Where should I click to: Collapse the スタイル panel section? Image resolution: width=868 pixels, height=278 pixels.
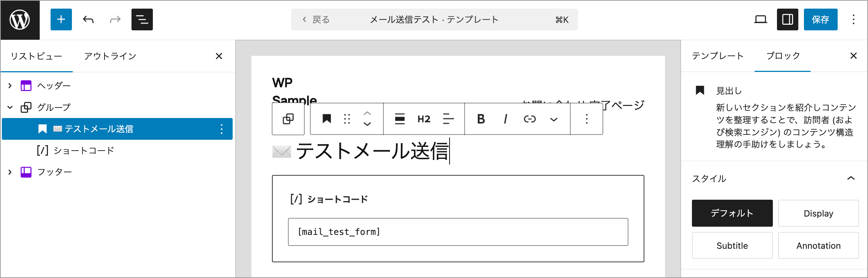click(x=851, y=178)
